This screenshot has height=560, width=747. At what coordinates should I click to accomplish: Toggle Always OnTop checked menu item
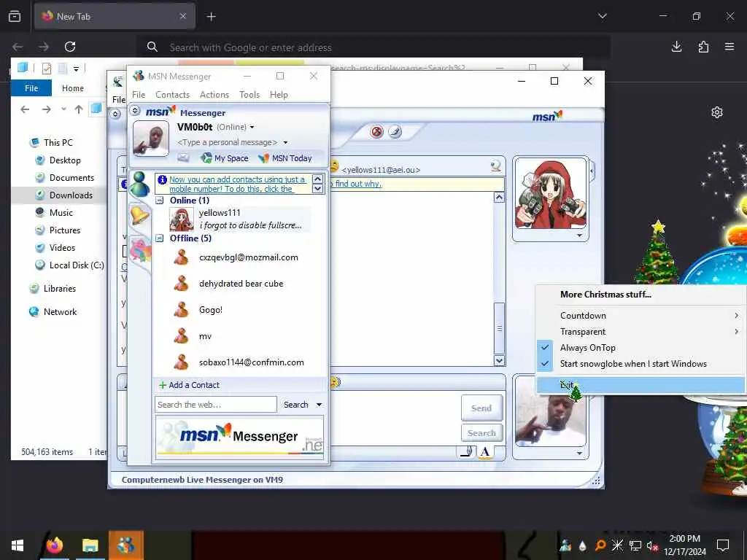[x=640, y=348]
